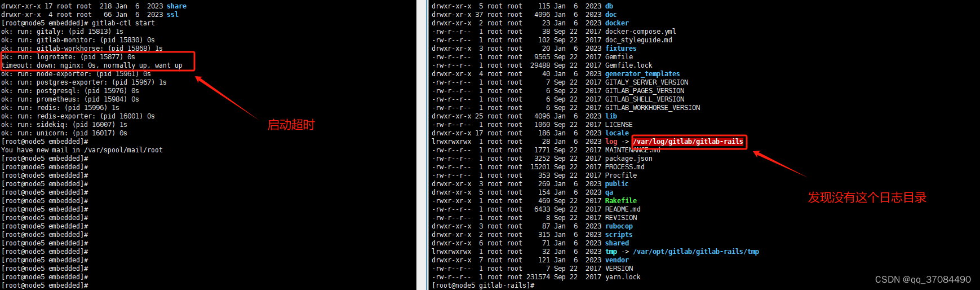The width and height of the screenshot is (980, 290).
Task: Click the 'You have new mail' message
Action: click(x=82, y=150)
